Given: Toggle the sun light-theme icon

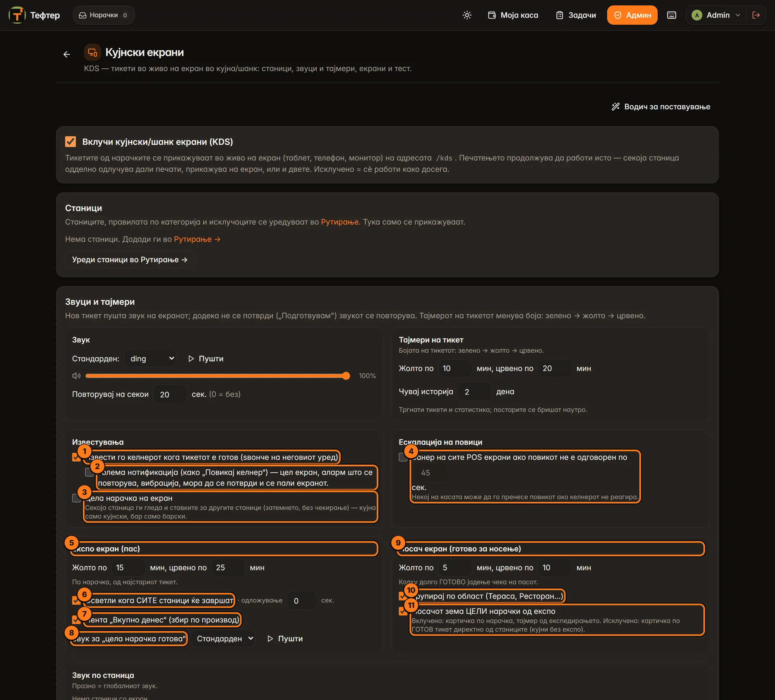Looking at the screenshot, I should 467,15.
